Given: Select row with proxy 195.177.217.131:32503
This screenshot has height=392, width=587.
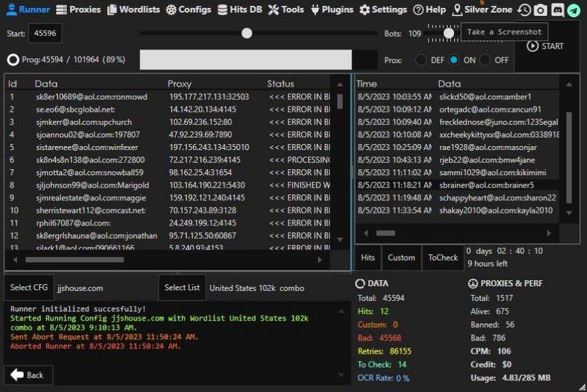Looking at the screenshot, I should coord(168,97).
